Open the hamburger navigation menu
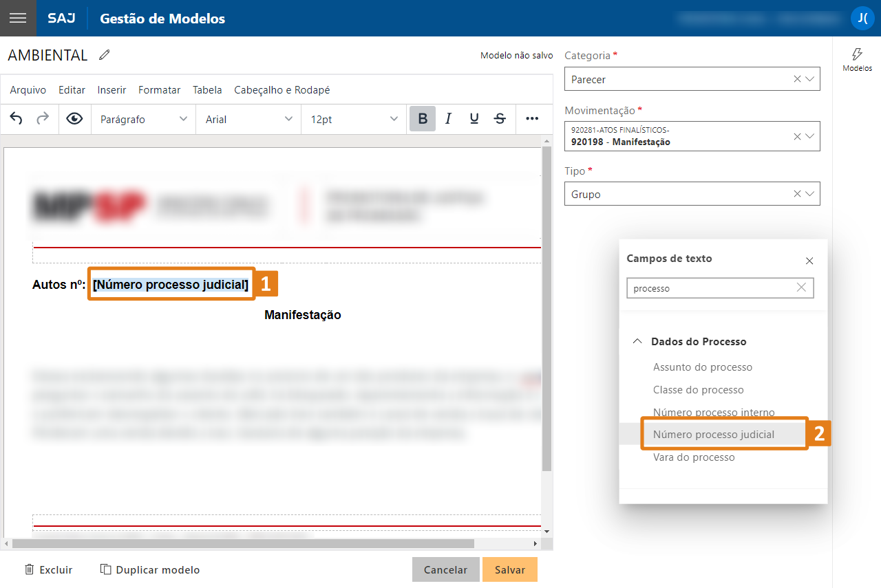Image resolution: width=881 pixels, height=588 pixels. 18,18
